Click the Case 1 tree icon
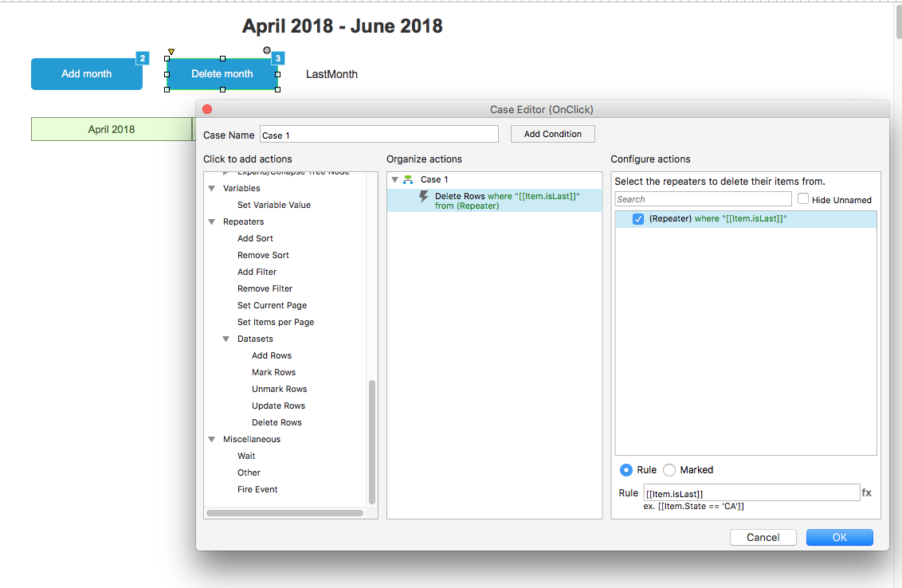The width and height of the screenshot is (902, 588). point(408,180)
